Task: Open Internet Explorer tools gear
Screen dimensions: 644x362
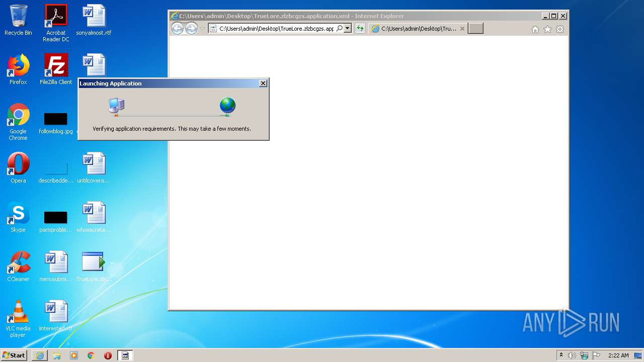Action: tap(560, 30)
